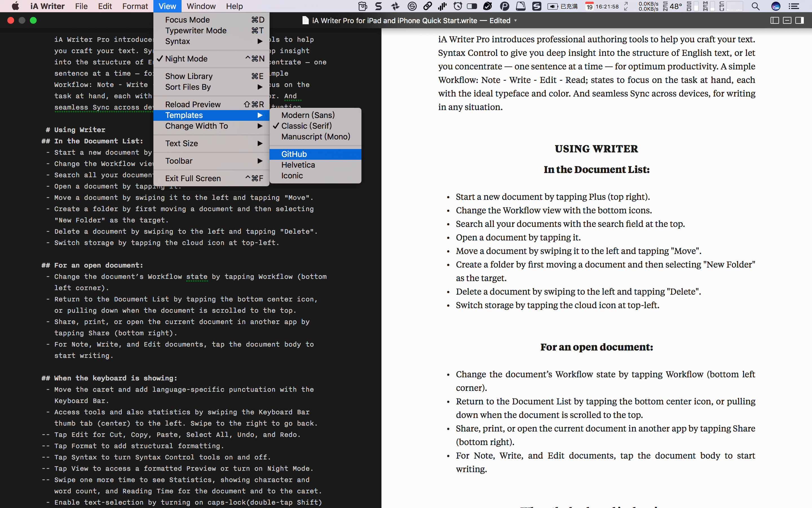Click '## For an open document:' in editor
The height and width of the screenshot is (508, 812).
coord(92,265)
